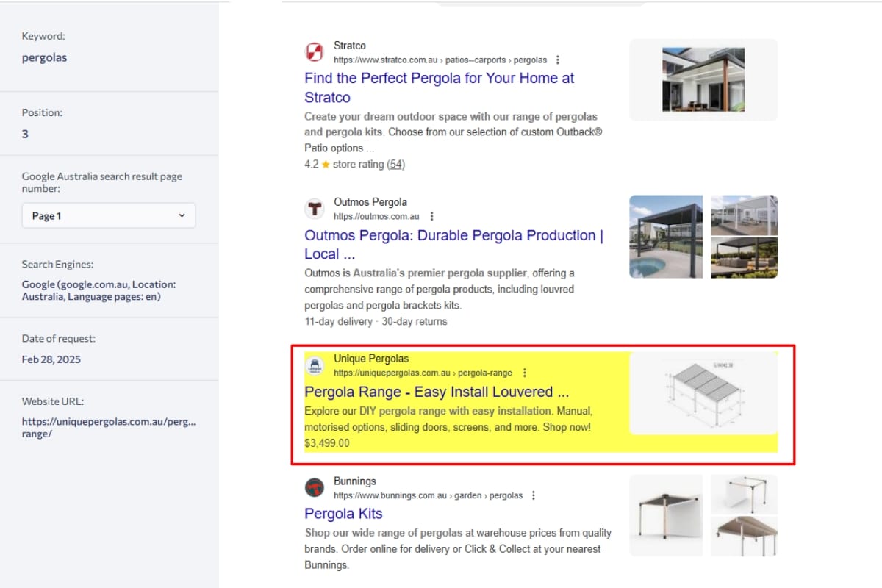Click the Outmos poolside pergola thumbnail
This screenshot has height=588, width=882.
[666, 237]
